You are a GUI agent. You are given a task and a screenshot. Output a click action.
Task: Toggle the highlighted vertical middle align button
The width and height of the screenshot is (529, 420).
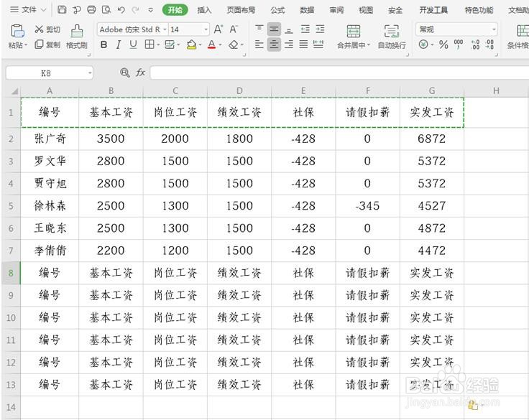[x=274, y=29]
